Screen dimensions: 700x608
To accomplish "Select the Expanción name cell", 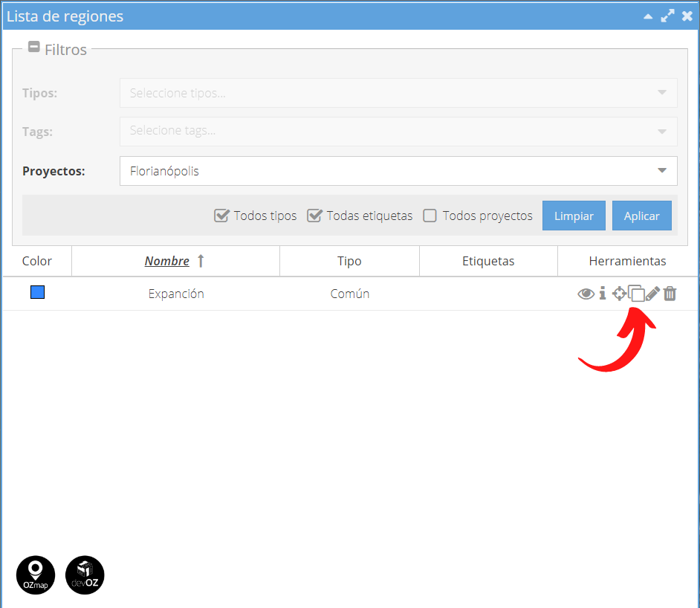I will pyautogui.click(x=176, y=294).
